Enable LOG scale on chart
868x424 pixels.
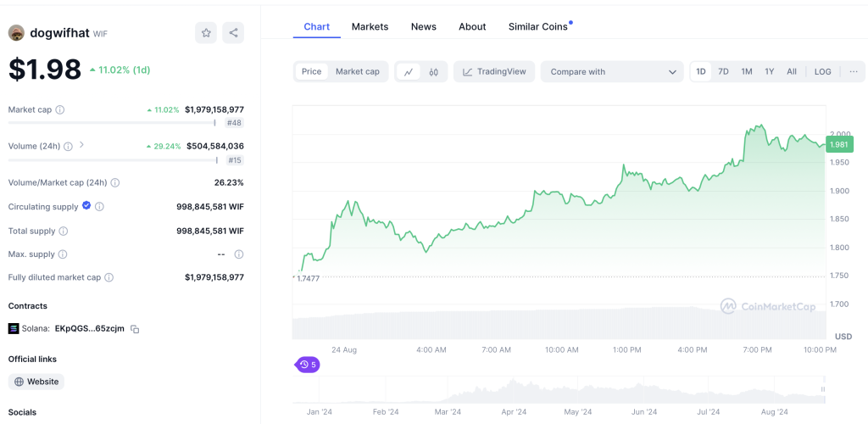(822, 71)
